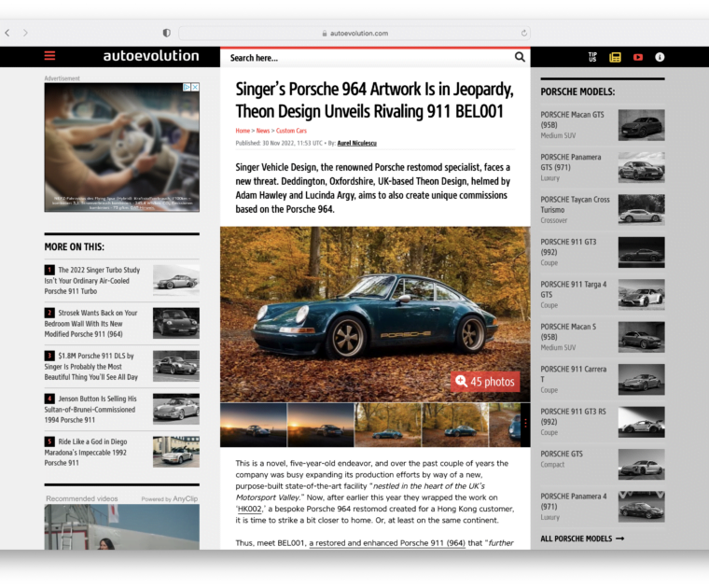Click the search magnifier icon
Viewport: 709px width, 588px height.
(520, 57)
